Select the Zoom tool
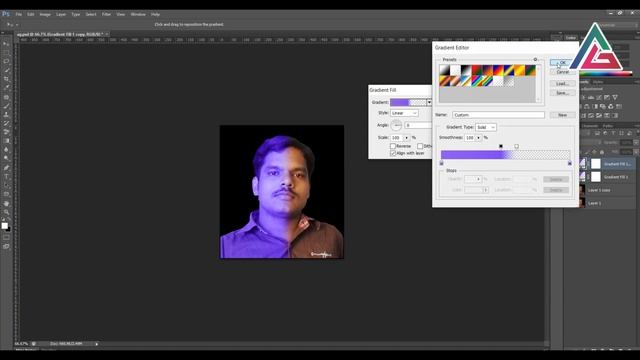This screenshot has width=640, height=360. coord(6,212)
